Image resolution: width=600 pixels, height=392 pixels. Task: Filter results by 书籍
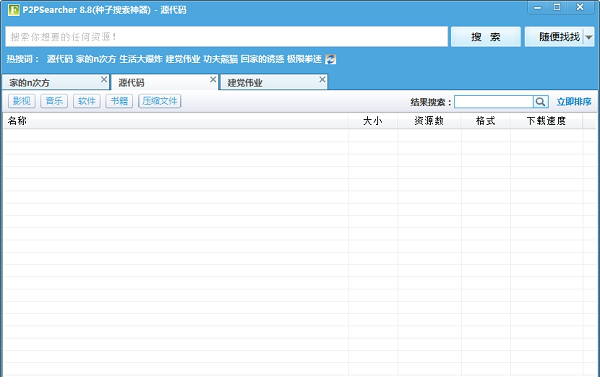(x=119, y=101)
